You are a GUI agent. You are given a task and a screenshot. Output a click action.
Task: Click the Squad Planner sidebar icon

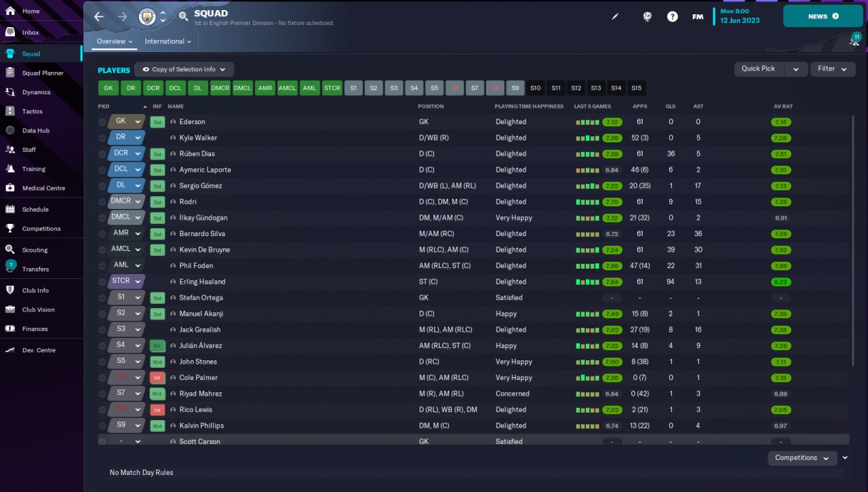pos(10,73)
